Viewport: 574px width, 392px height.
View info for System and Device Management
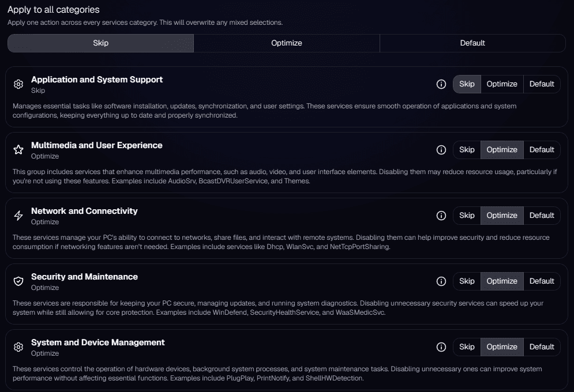point(441,347)
